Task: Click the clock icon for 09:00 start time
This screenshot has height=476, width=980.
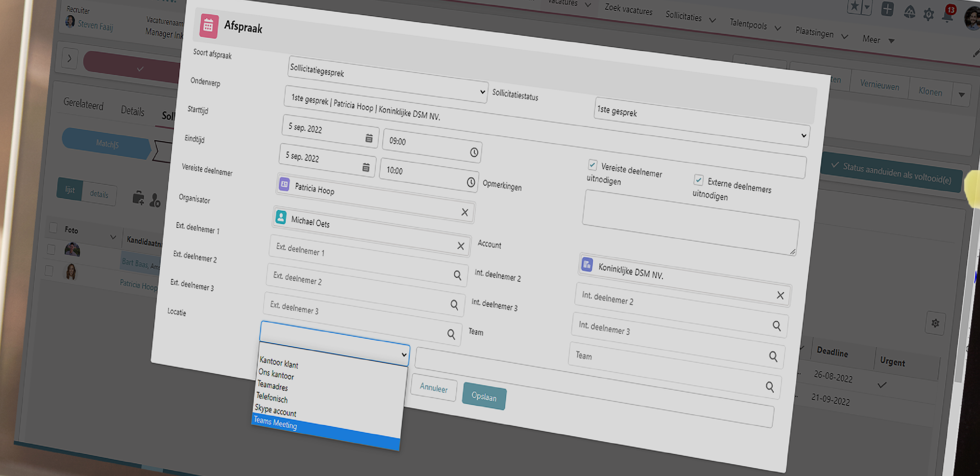Action: 474,152
